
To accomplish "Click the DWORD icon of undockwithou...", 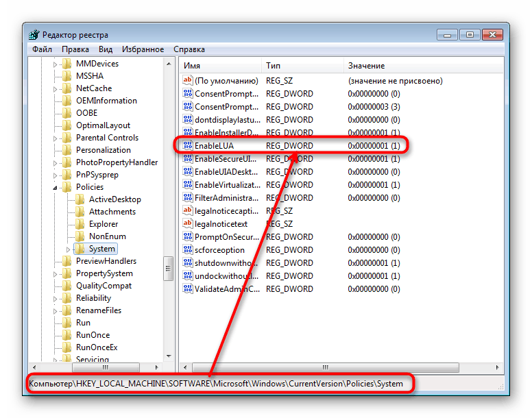I will point(188,275).
